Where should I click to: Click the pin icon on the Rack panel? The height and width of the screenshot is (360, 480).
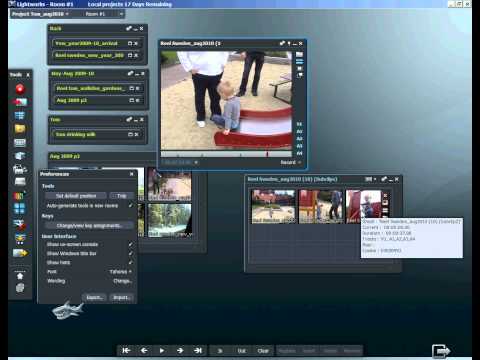tap(129, 29)
